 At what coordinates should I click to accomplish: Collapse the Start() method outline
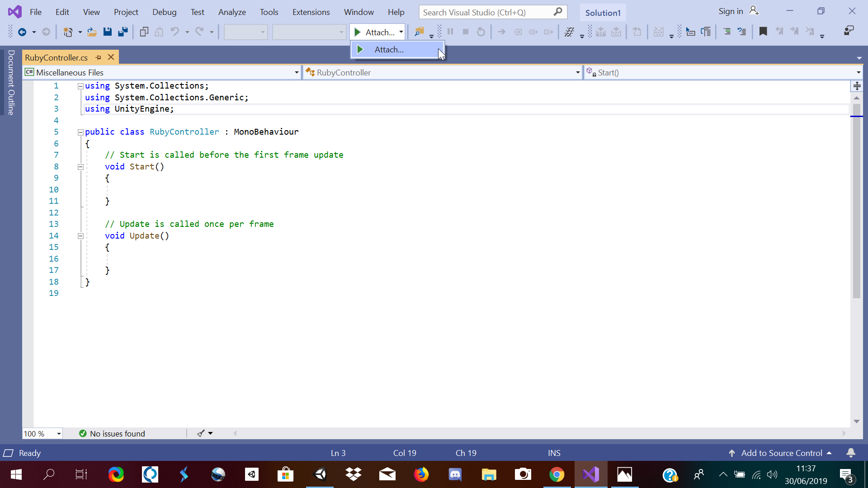[80, 167]
